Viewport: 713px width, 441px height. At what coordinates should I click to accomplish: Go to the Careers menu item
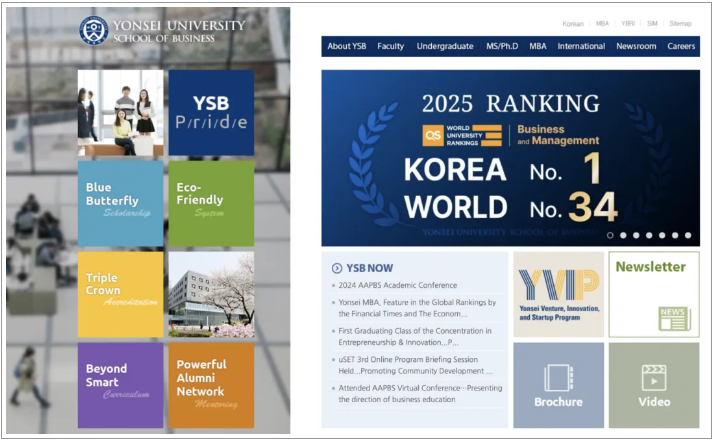[681, 46]
